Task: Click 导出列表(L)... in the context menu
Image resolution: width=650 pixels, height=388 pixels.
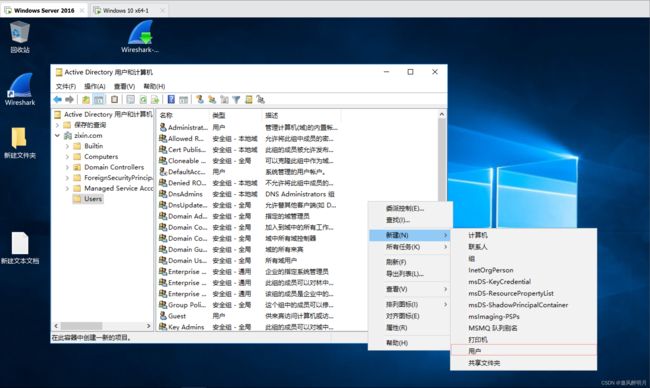Action: (x=410, y=274)
